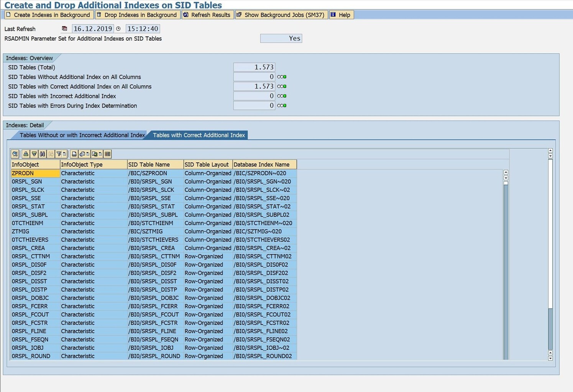Open Show Background Jobs (SM37)

coord(281,15)
